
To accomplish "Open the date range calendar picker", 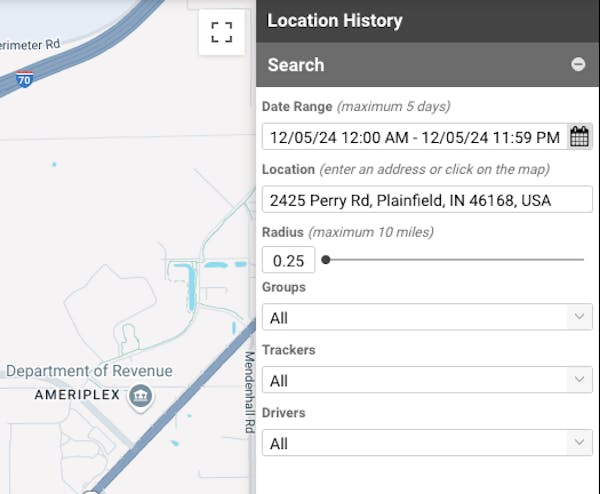I will tap(579, 137).
